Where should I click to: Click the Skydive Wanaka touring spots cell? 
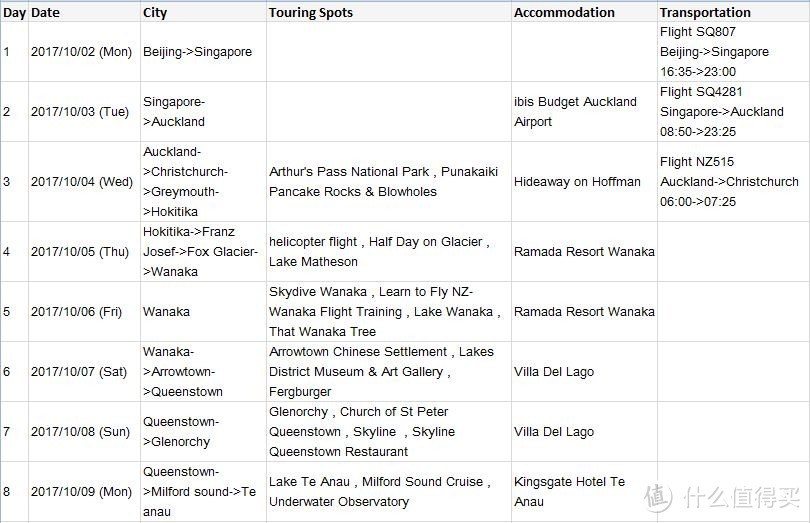[388, 312]
